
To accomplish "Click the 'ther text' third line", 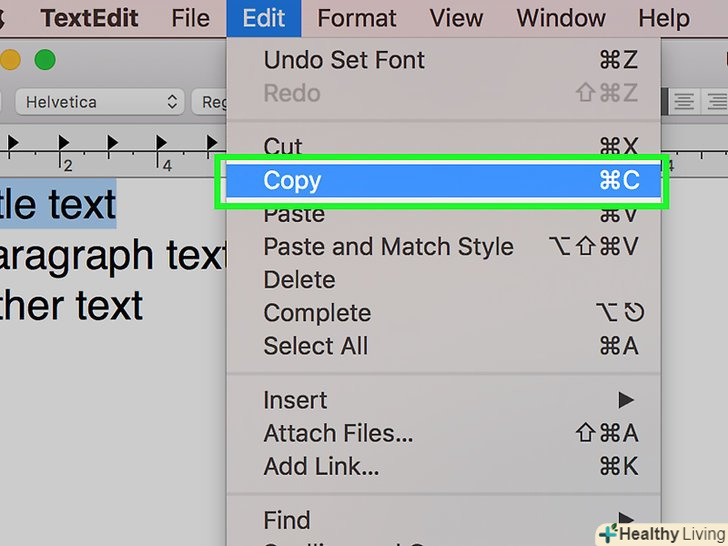I will coord(71,306).
